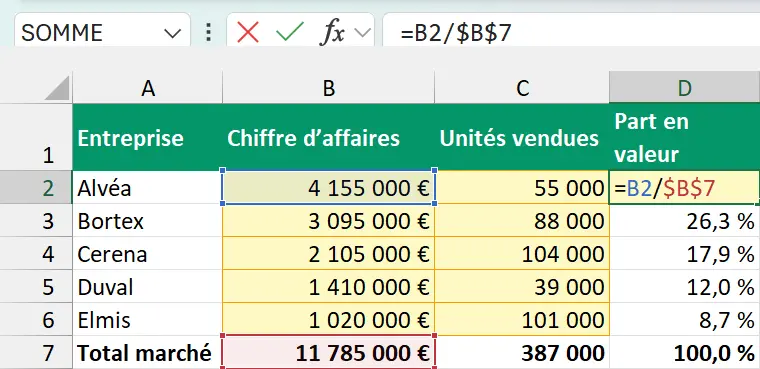Click the 26,3 % cell
This screenshot has width=760, height=369.
pos(684,221)
